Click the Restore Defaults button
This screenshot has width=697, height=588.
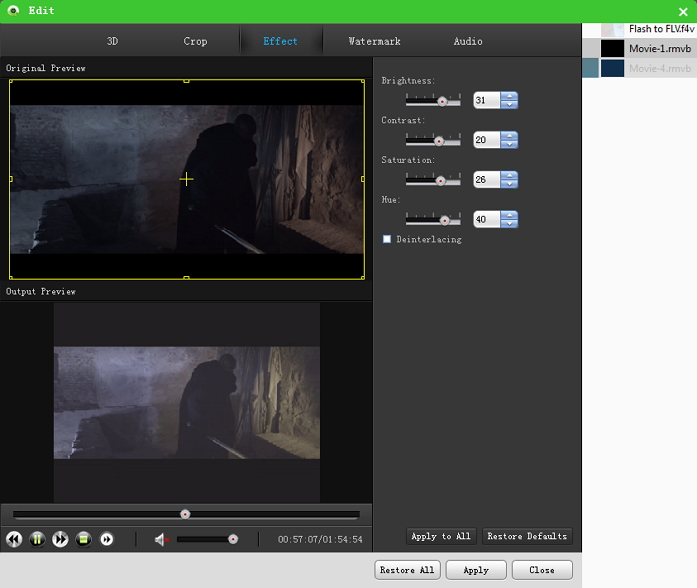[526, 537]
